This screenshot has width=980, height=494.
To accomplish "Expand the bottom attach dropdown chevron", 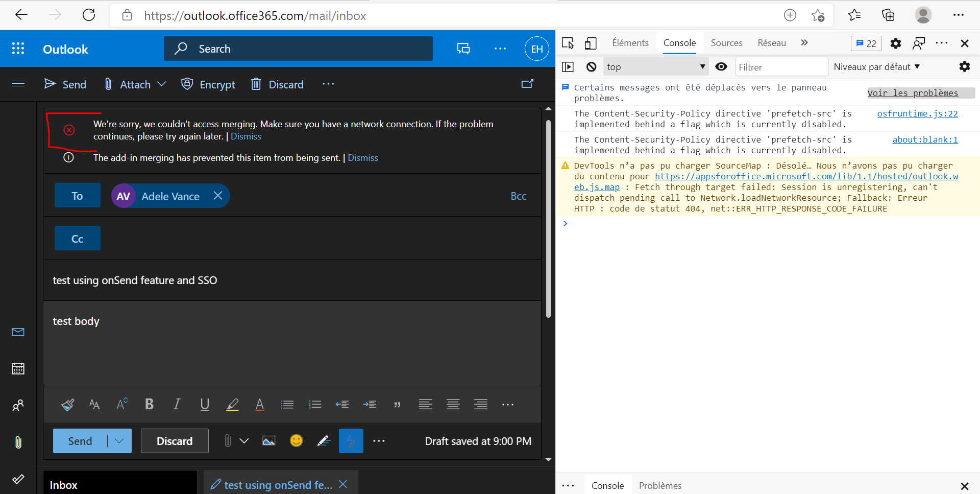I will pos(244,441).
